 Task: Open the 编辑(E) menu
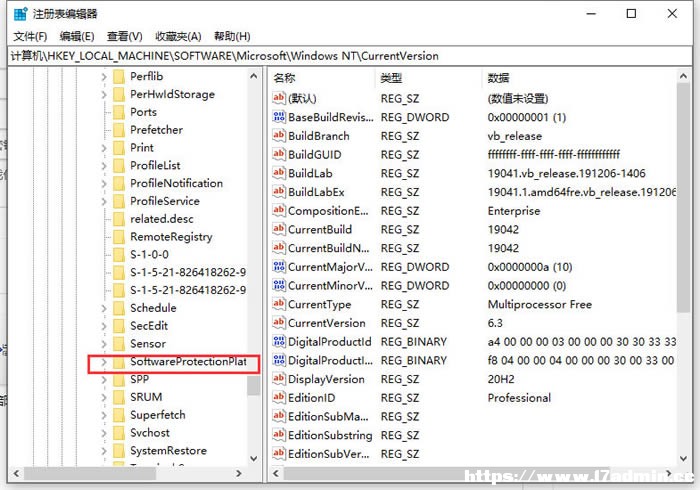point(77,37)
